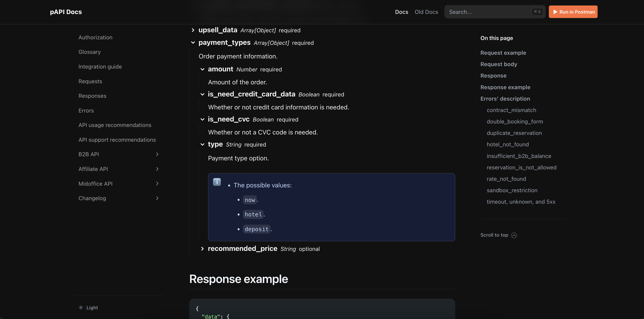Expand the upsell_data field
This screenshot has height=319, width=644.
pos(193,30)
